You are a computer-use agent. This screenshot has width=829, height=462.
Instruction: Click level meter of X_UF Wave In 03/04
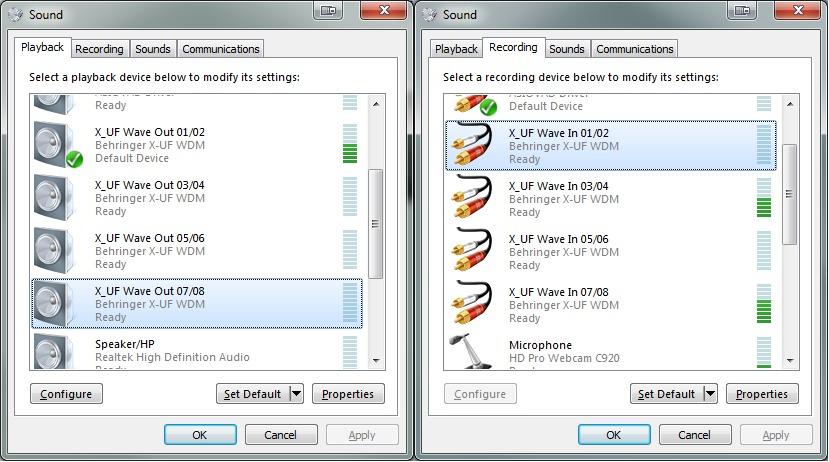pyautogui.click(x=764, y=197)
